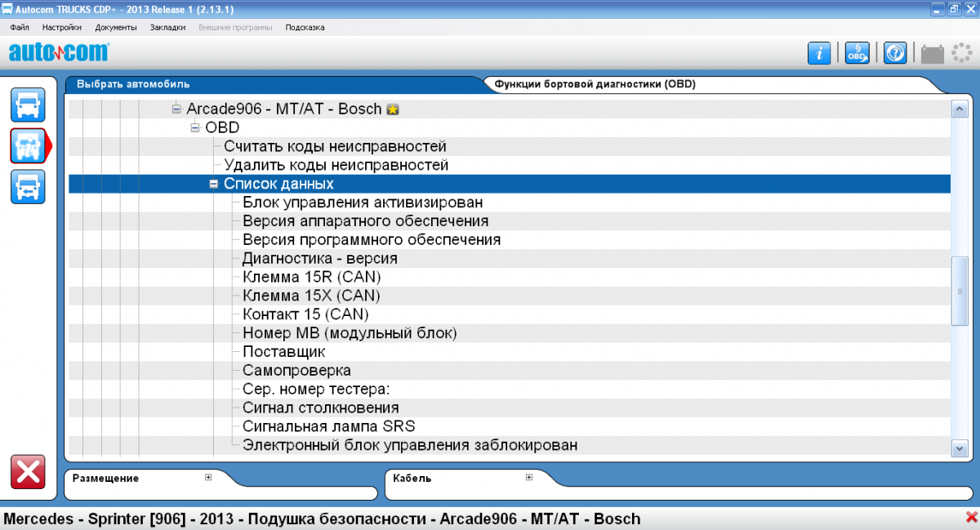
Task: Click Кабель panel label
Action: (x=412, y=479)
